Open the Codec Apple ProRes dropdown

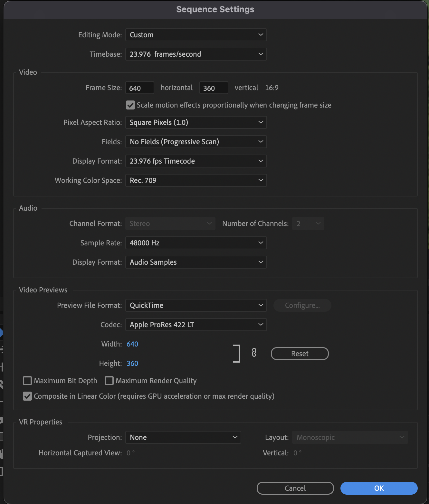click(196, 325)
